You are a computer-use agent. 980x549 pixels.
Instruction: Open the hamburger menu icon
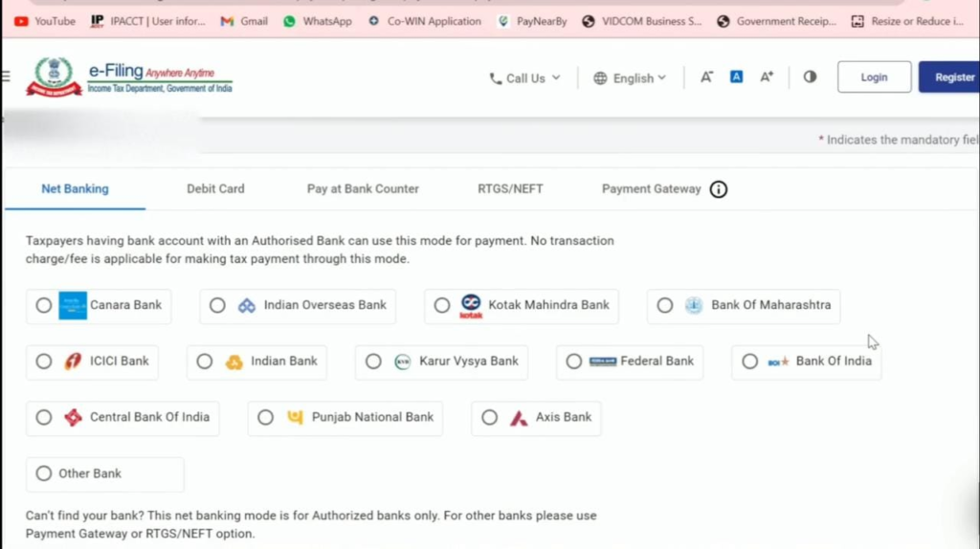click(6, 77)
